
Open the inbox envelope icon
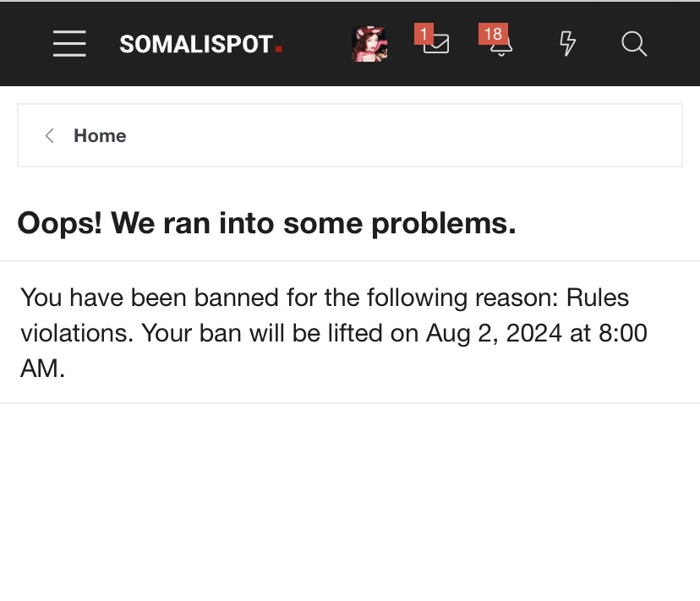[436, 44]
